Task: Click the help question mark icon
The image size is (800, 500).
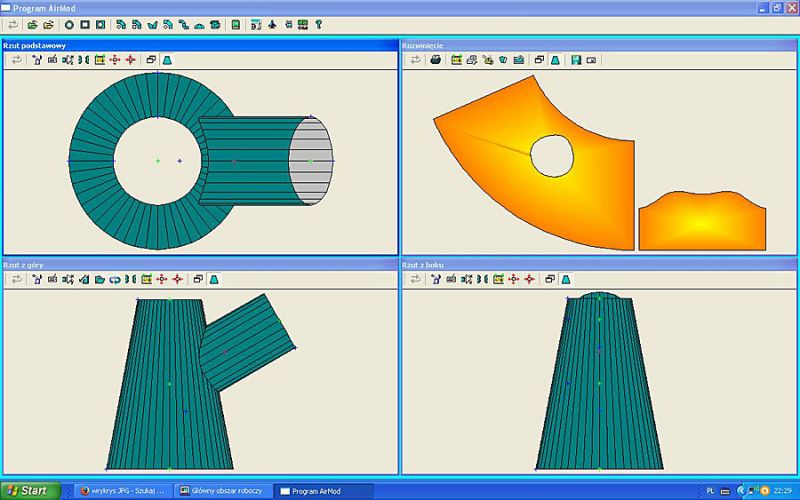Action: click(319, 24)
